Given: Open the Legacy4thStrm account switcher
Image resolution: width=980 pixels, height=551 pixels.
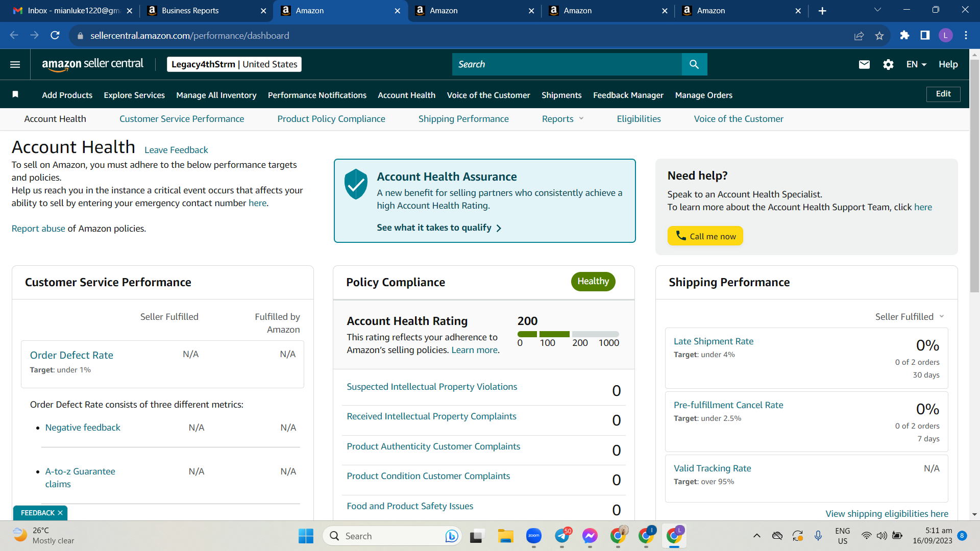Looking at the screenshot, I should (x=234, y=64).
